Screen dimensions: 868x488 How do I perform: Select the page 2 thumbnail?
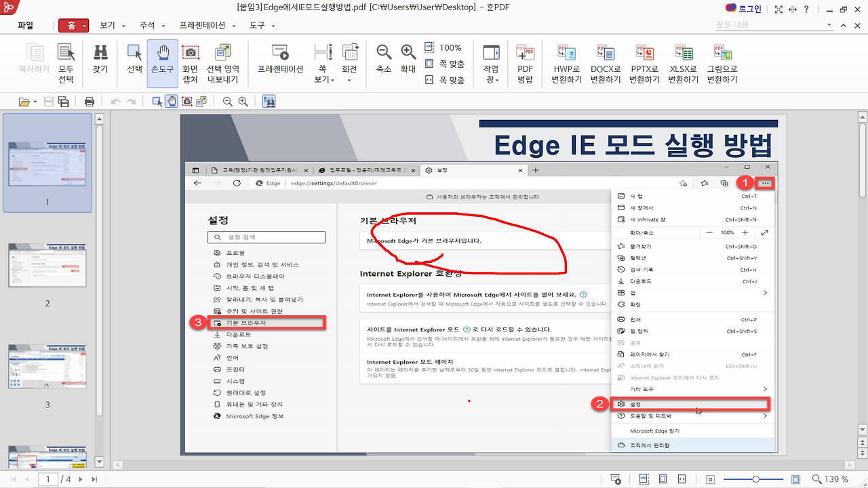click(47, 264)
